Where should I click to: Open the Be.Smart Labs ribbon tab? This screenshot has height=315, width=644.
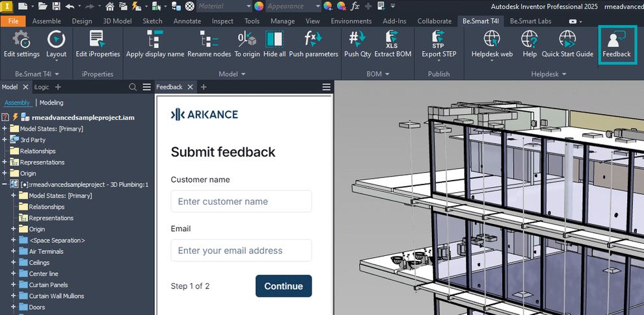530,21
